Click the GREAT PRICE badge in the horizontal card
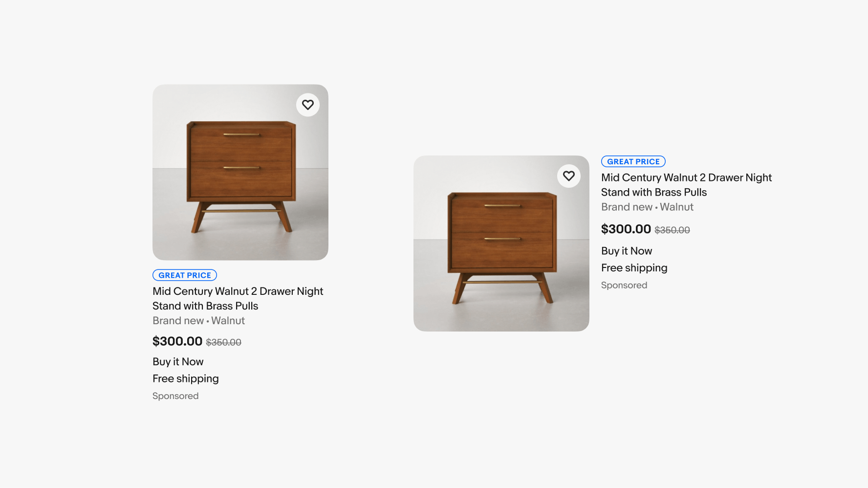868x488 pixels. [633, 161]
